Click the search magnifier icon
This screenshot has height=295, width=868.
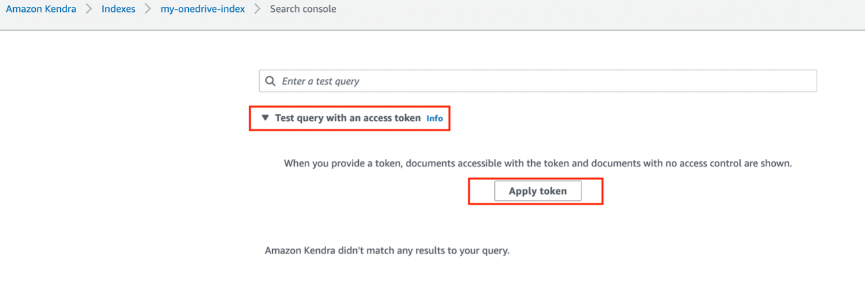270,81
